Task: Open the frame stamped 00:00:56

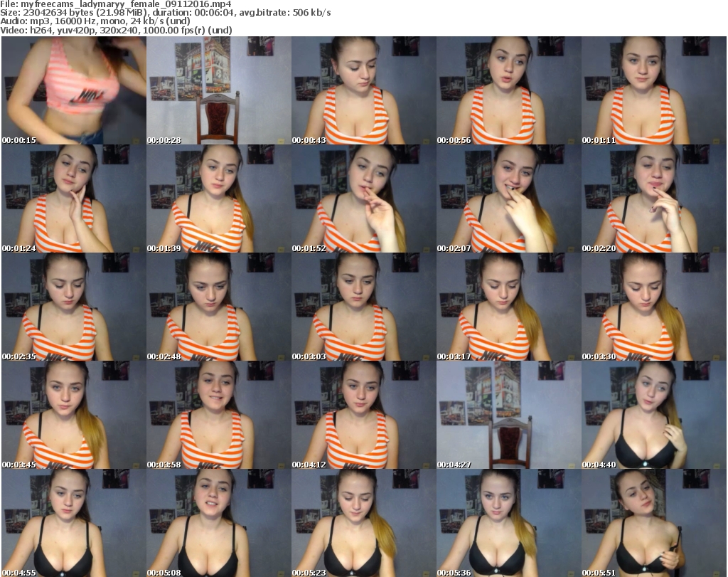Action: (x=509, y=90)
